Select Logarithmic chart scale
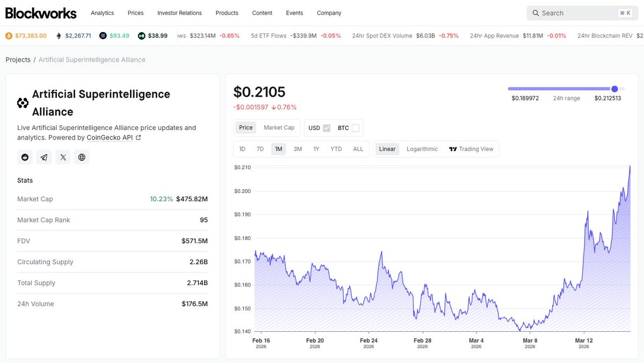The width and height of the screenshot is (644, 363). (x=422, y=149)
